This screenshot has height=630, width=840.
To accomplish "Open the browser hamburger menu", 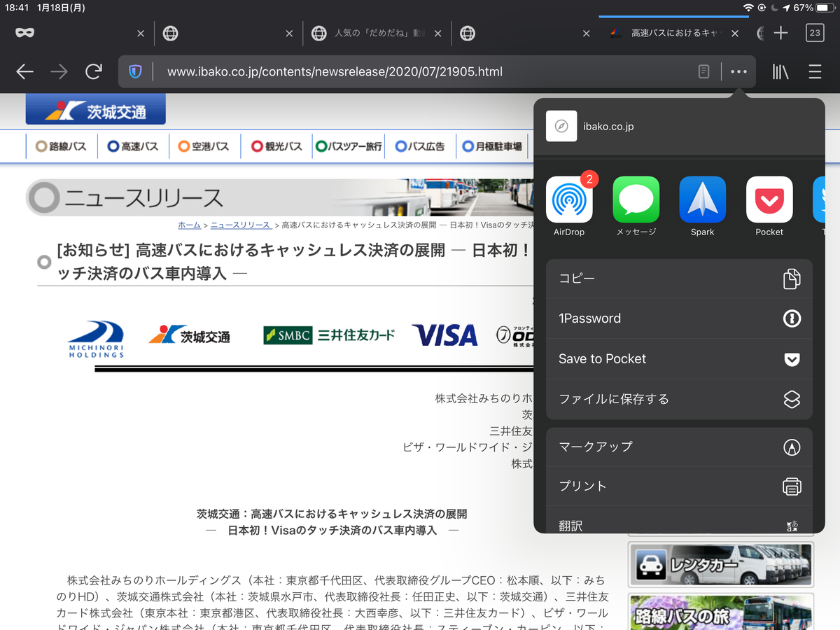I will (815, 71).
